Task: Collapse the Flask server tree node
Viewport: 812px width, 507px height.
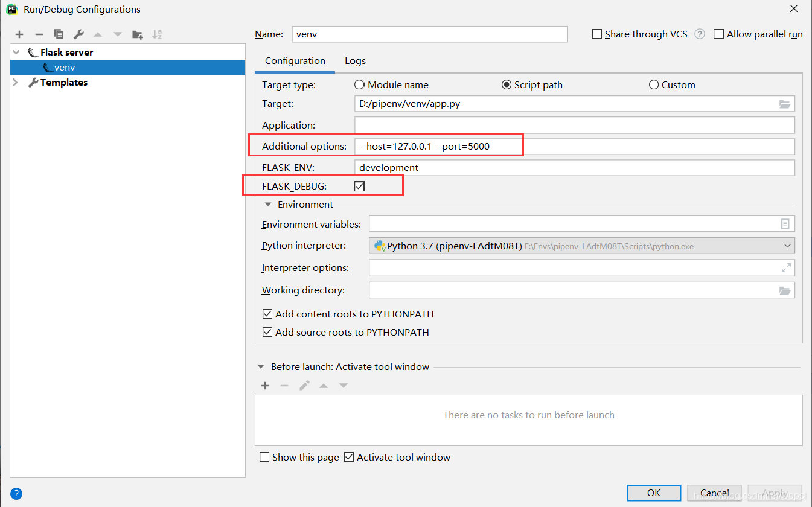Action: (16, 53)
